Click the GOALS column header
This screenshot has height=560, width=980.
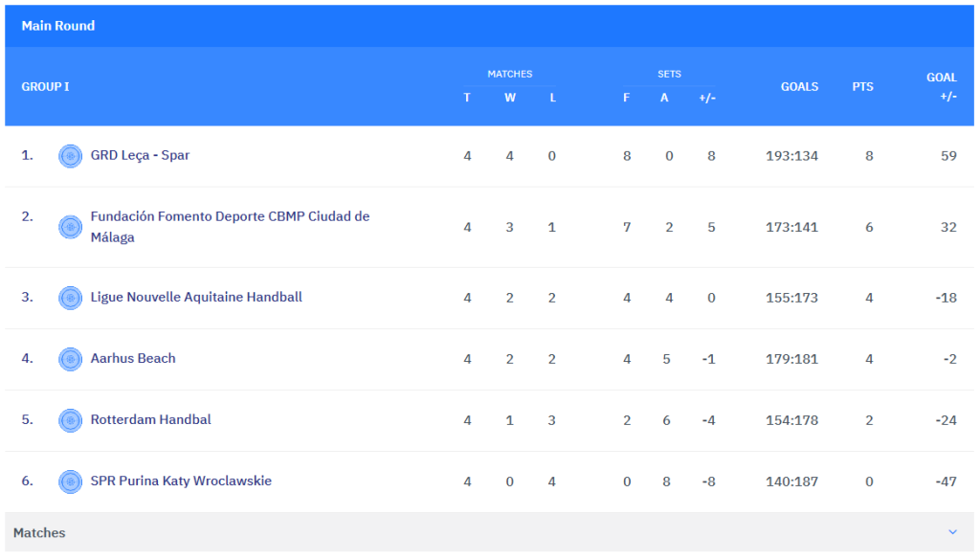(799, 87)
